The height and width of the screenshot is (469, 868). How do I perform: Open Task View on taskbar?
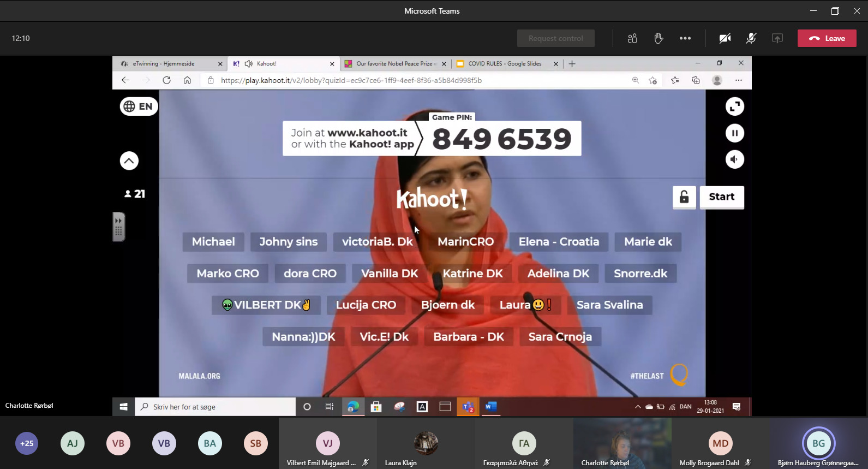coord(330,407)
